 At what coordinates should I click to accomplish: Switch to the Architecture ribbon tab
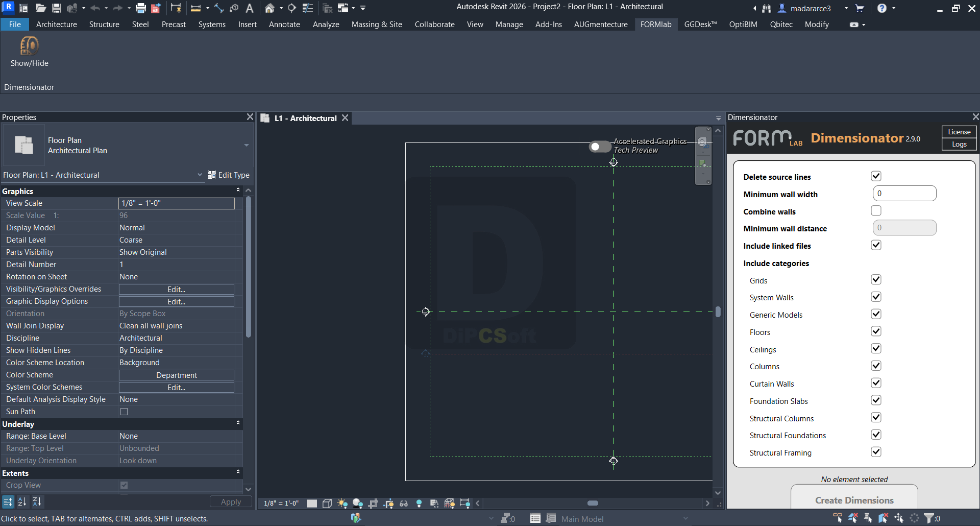coord(57,25)
